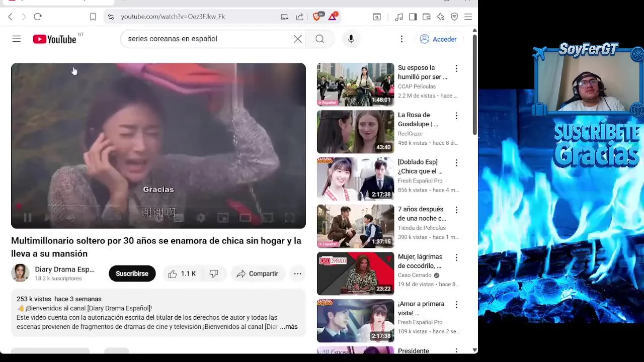
Task: Open Caso Cerrado thumbnail 23:22
Action: (355, 274)
